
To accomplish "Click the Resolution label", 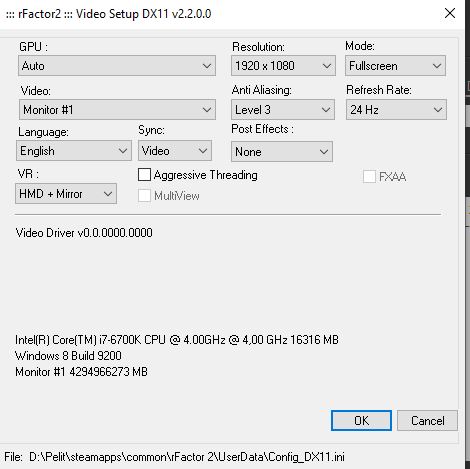I will 258,47.
